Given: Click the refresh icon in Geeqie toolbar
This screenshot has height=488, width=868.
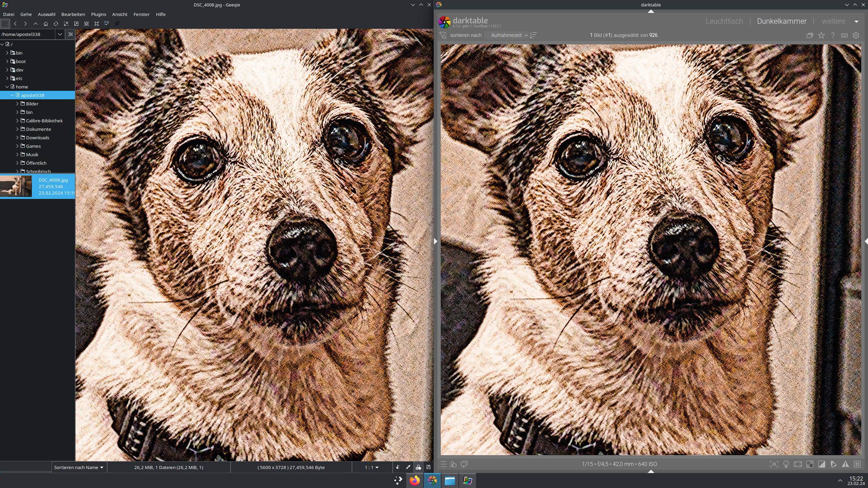Looking at the screenshot, I should pyautogui.click(x=56, y=24).
